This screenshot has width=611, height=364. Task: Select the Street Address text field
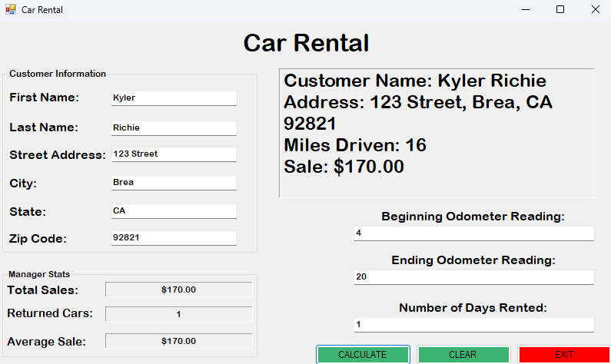tap(174, 154)
